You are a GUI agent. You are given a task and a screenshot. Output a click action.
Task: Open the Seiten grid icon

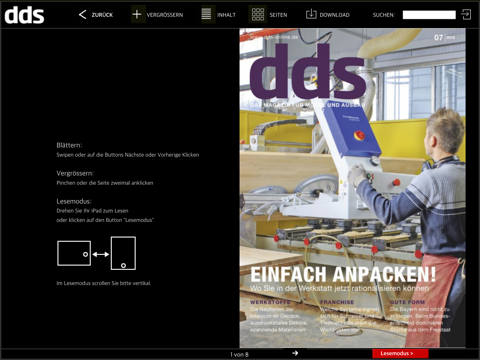(258, 14)
